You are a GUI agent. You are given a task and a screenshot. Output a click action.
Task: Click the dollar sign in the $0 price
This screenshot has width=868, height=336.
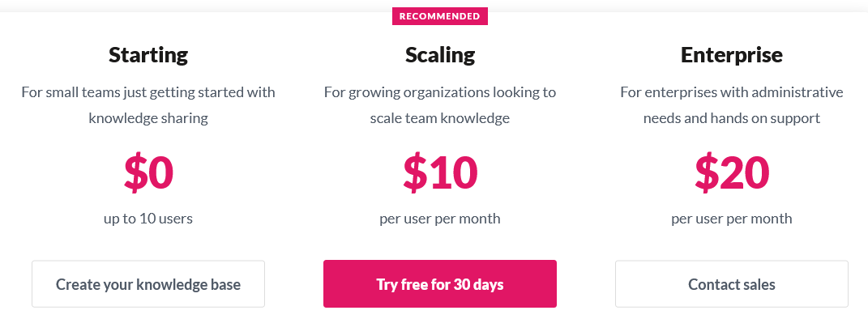[135, 172]
